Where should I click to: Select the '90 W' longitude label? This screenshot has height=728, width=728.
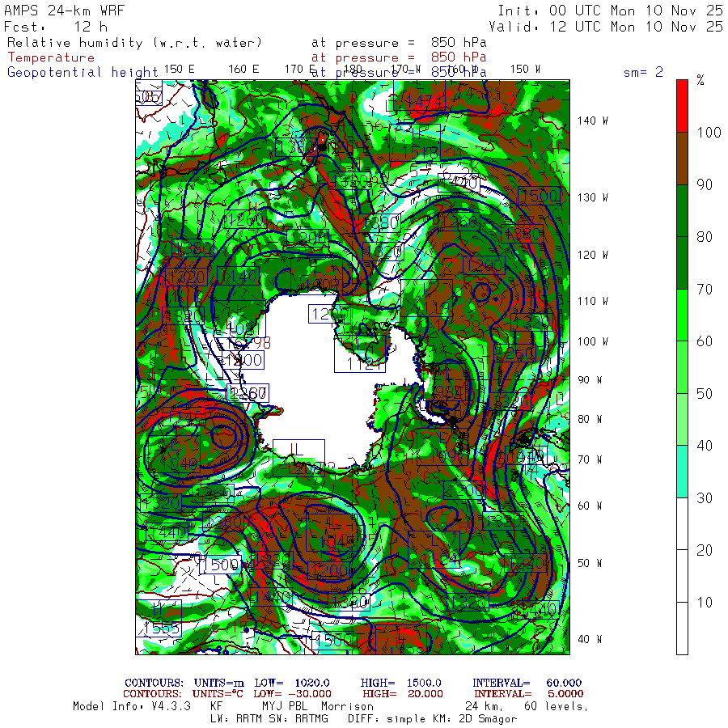click(588, 380)
